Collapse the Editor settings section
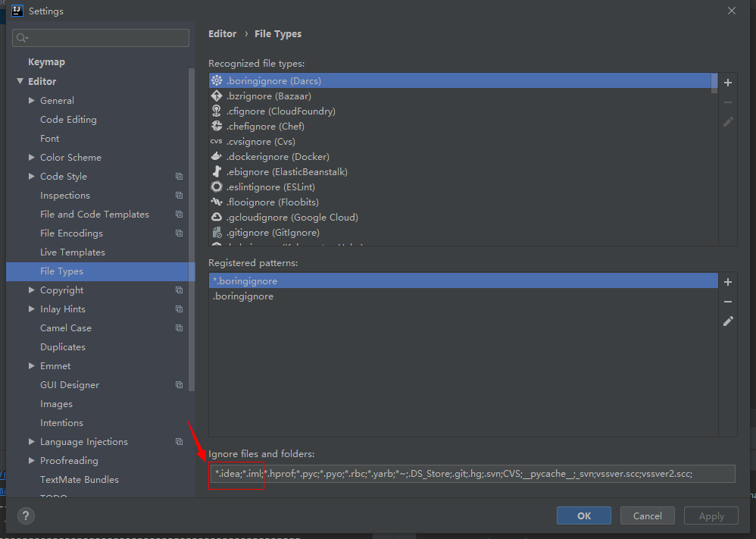This screenshot has width=756, height=539. coord(20,81)
